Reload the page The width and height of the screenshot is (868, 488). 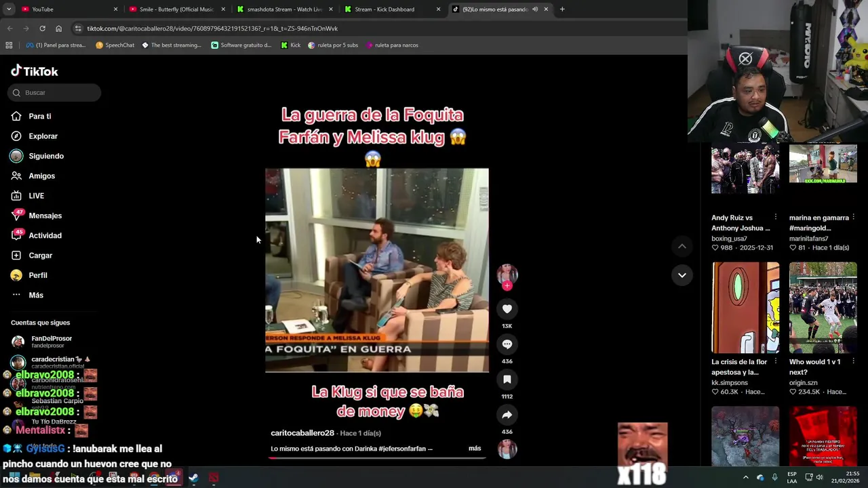point(42,28)
